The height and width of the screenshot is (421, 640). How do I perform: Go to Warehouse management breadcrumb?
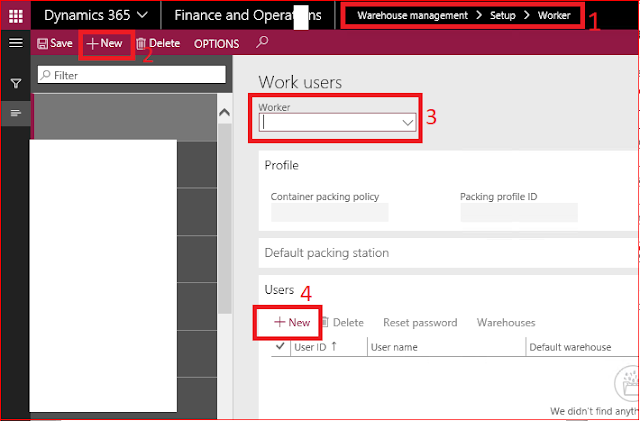[413, 16]
